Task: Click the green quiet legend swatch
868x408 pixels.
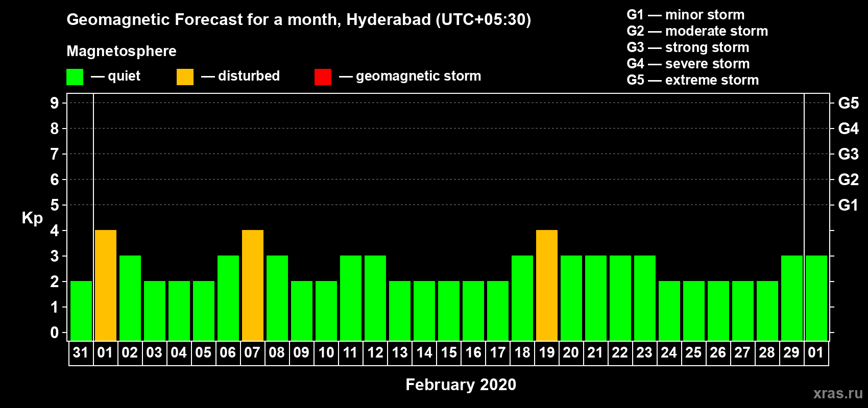Action: tap(75, 77)
